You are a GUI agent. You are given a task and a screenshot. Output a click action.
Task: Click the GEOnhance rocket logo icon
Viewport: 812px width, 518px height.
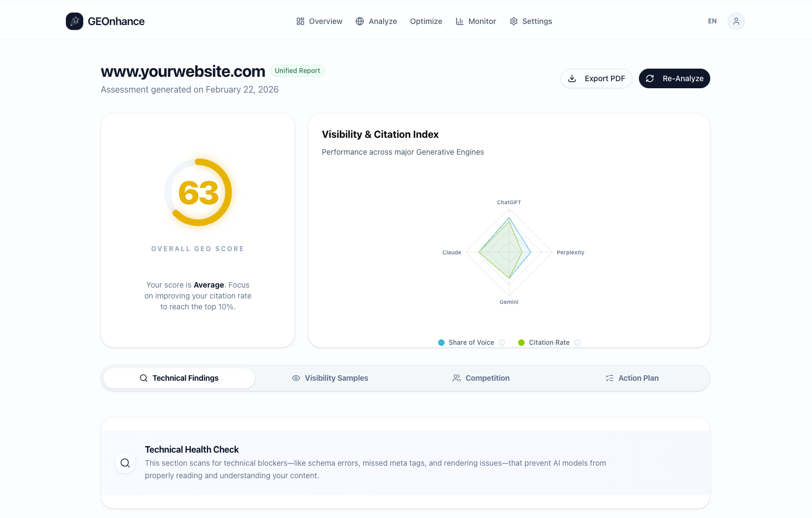74,21
